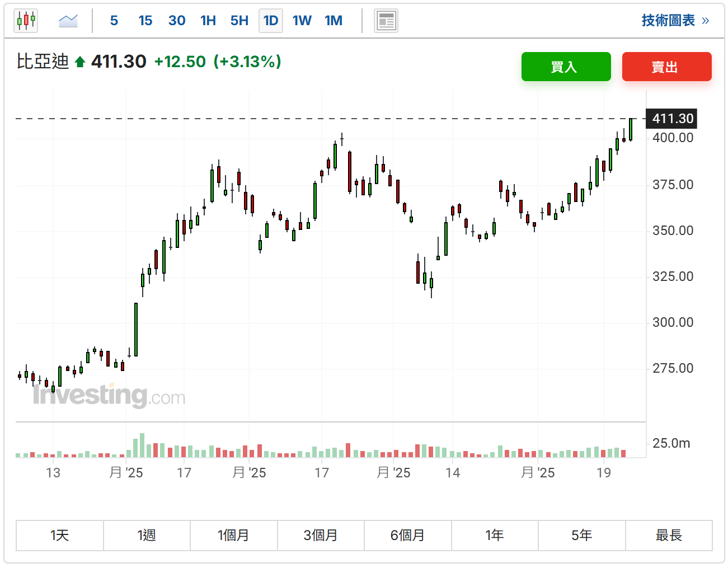Set the range to 3個月

(321, 536)
